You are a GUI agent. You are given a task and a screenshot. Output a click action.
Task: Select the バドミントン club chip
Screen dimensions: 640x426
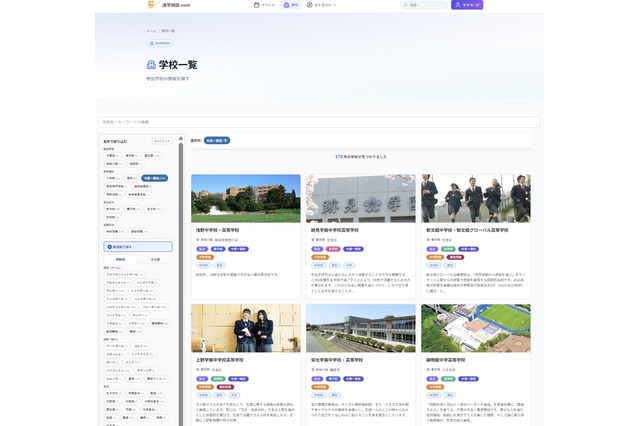pyautogui.click(x=118, y=371)
